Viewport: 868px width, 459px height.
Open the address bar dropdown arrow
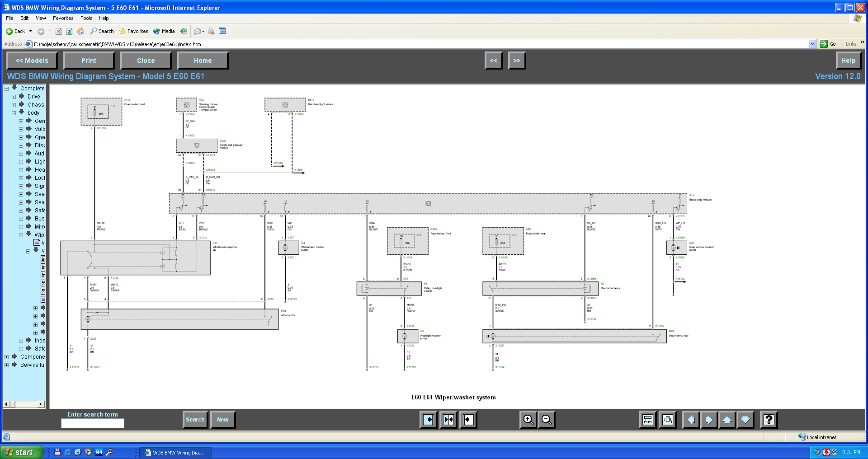pos(812,44)
